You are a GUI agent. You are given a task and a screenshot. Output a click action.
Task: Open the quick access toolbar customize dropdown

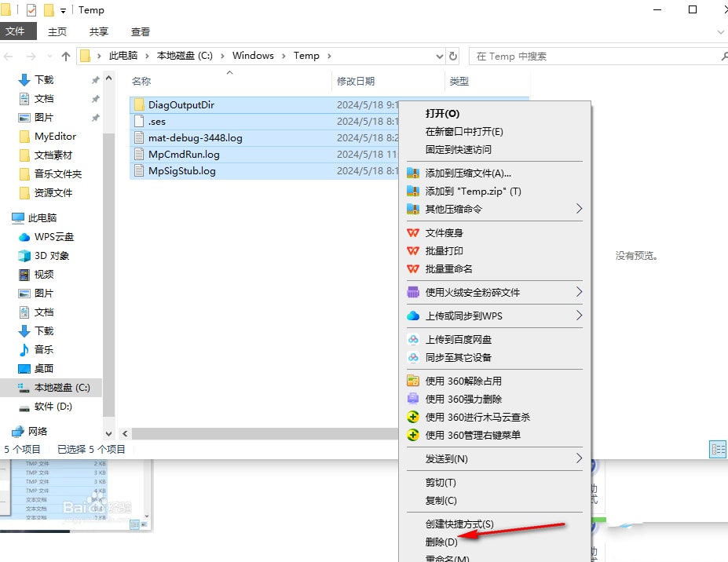coord(62,10)
